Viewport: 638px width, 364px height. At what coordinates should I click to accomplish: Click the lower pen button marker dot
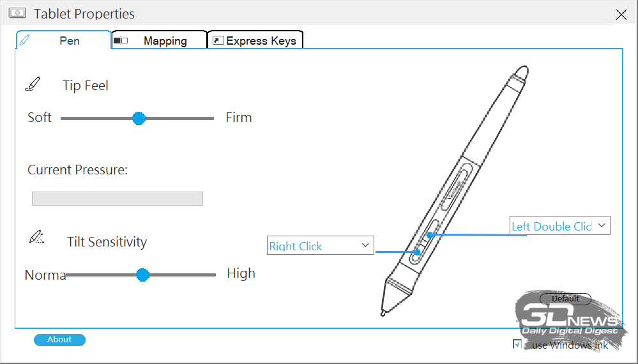click(416, 252)
